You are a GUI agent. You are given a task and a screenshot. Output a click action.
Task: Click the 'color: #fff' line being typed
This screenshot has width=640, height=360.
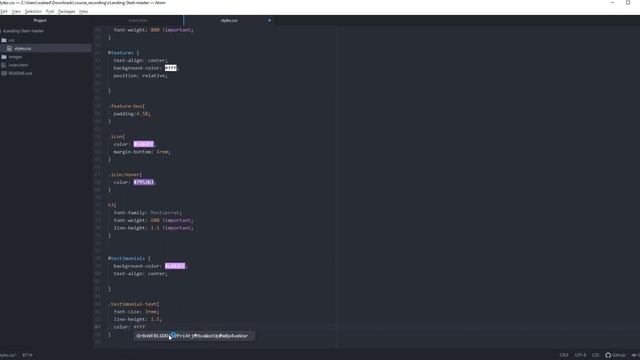(129, 327)
